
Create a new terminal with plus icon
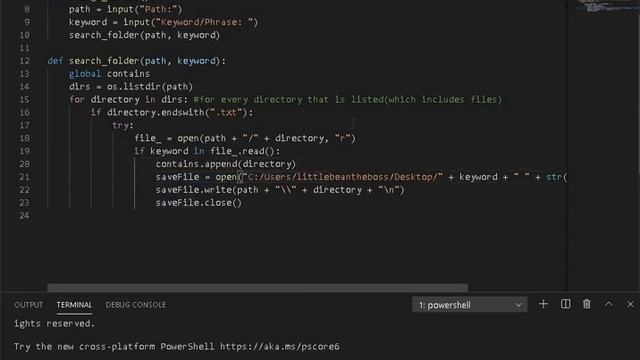point(543,304)
